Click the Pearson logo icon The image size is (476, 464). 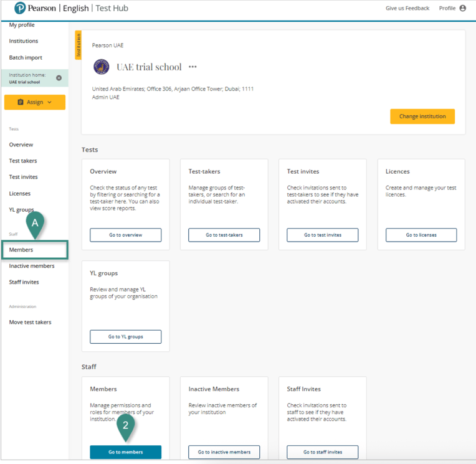[x=20, y=9]
